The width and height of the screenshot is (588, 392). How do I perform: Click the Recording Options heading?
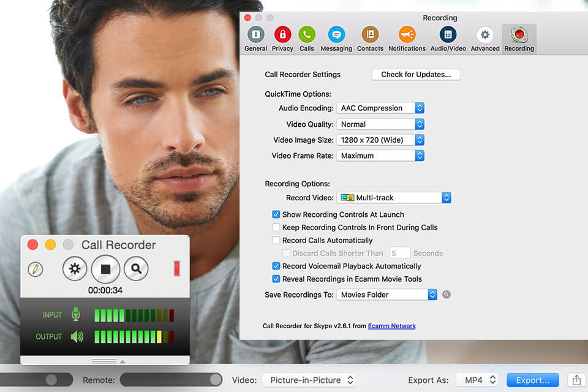coord(298,184)
